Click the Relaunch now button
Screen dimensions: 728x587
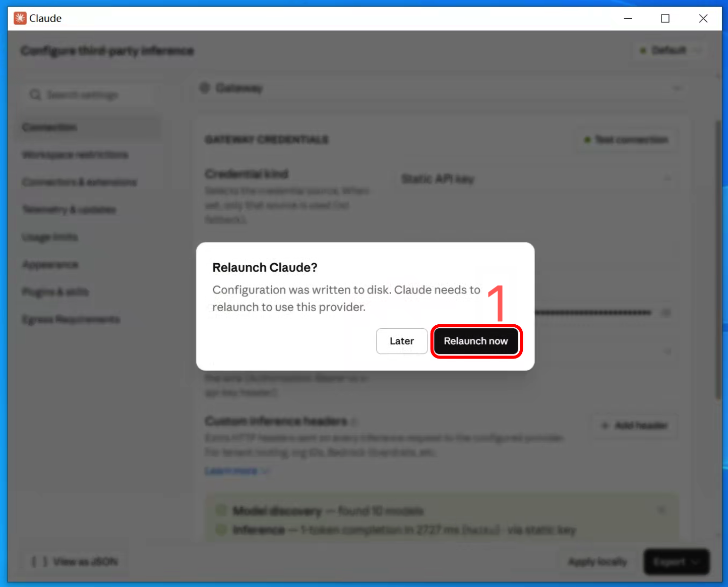(x=475, y=341)
